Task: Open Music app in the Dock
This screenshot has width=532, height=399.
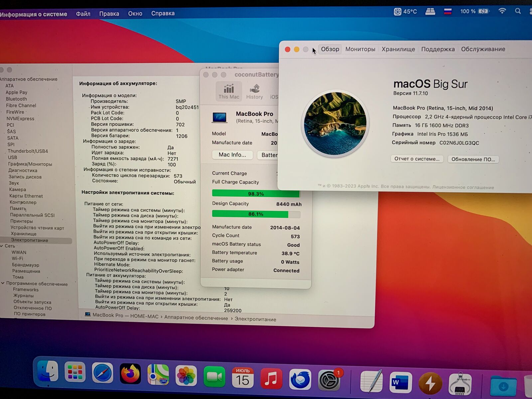Action: (x=271, y=378)
